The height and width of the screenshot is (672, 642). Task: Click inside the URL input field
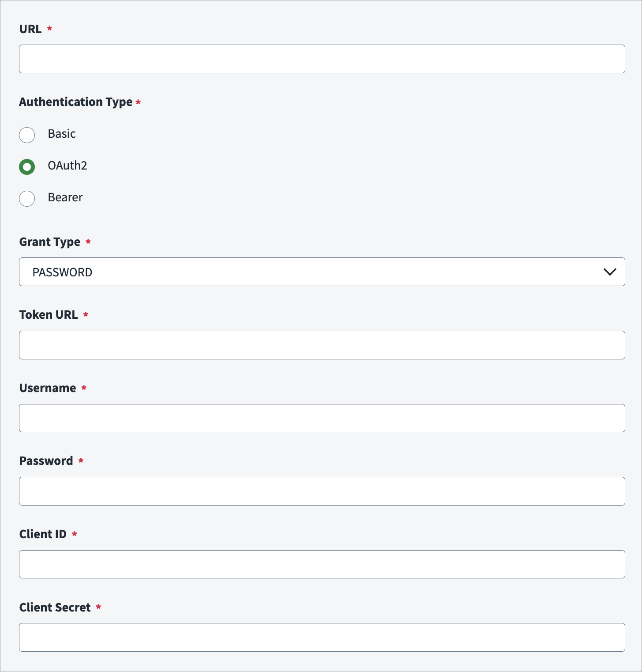pyautogui.click(x=322, y=59)
